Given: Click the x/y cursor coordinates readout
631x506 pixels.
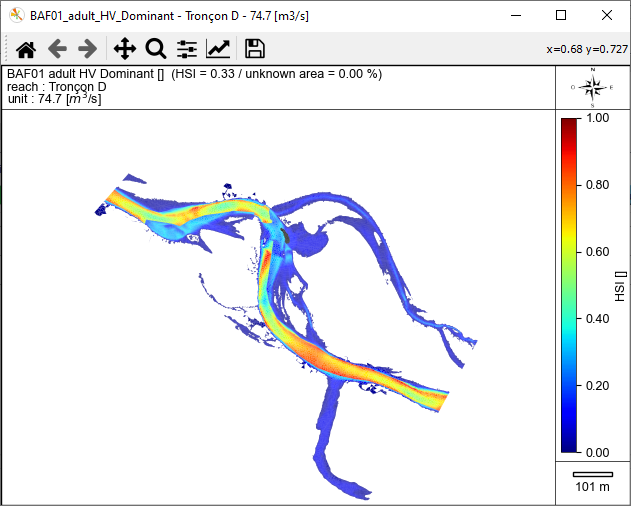Looking at the screenshot, I should (586, 49).
